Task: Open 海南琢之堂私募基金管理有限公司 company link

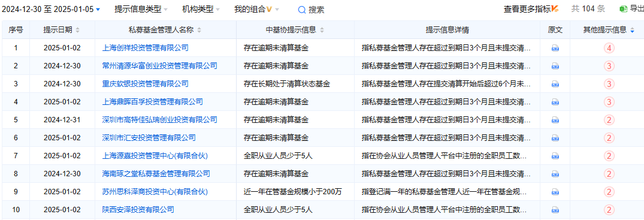Action: [x=156, y=174]
